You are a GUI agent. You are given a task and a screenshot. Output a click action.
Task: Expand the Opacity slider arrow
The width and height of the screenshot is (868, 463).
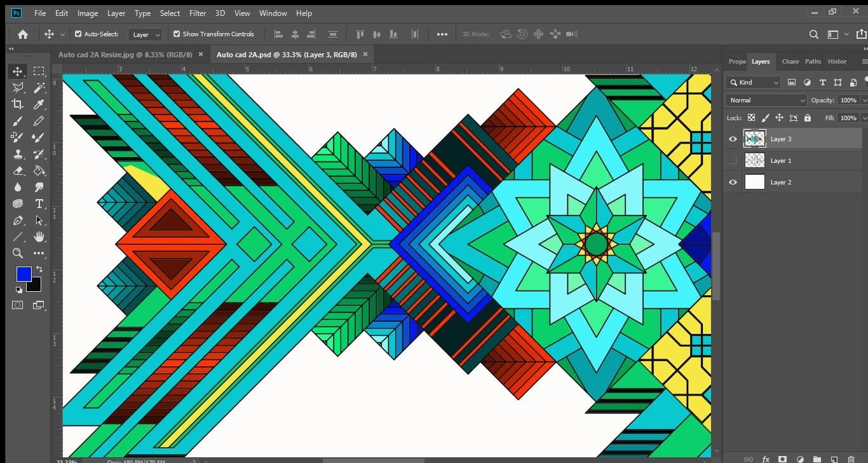click(x=864, y=100)
